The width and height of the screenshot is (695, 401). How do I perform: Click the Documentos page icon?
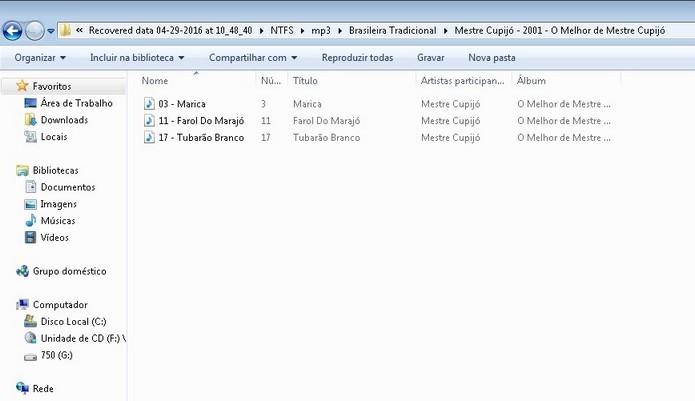point(31,187)
